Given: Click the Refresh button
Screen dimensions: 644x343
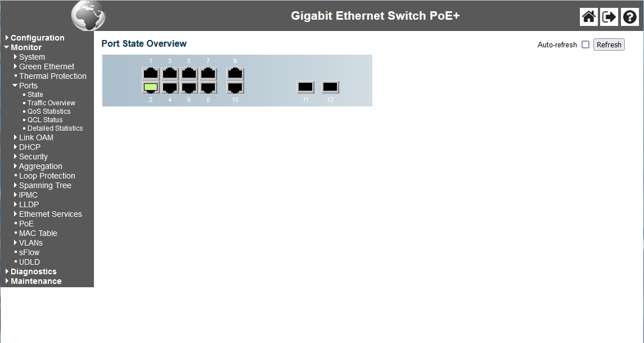Looking at the screenshot, I should point(609,44).
